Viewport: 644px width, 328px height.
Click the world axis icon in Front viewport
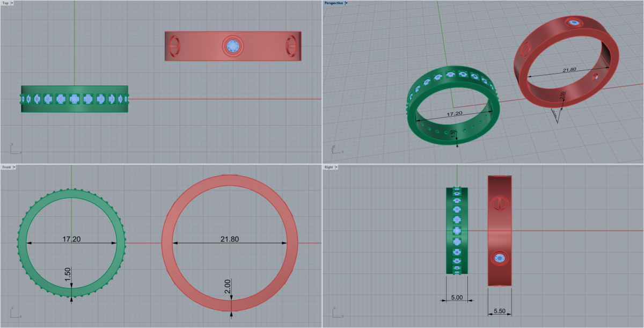point(13,312)
